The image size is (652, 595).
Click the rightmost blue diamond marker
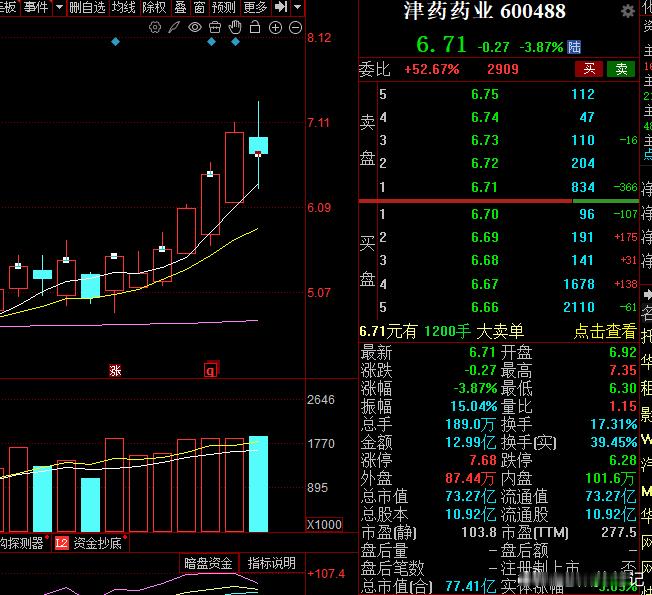(235, 42)
